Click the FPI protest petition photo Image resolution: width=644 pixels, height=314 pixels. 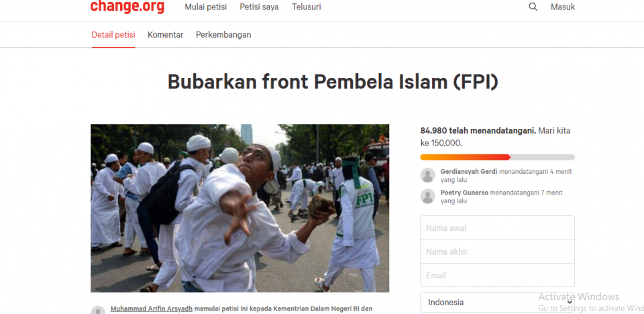click(x=240, y=208)
